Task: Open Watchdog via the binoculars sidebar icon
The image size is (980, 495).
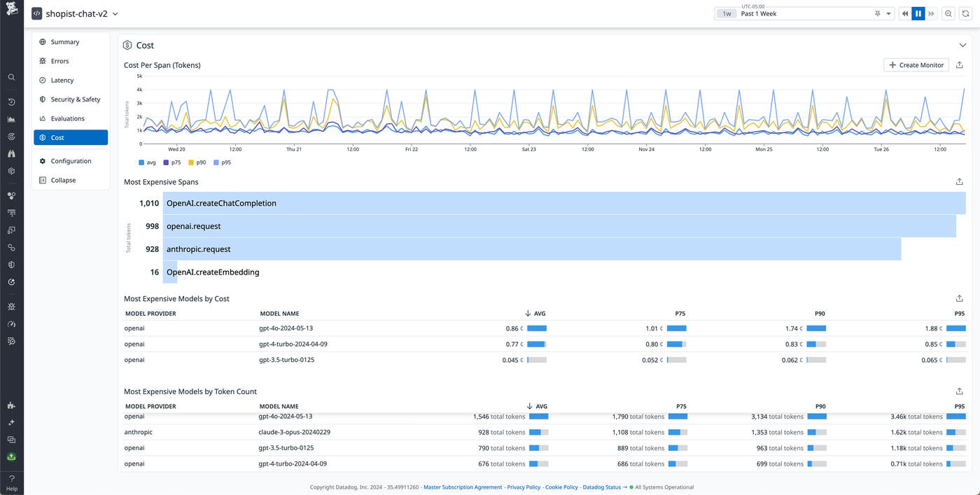Action: [10, 153]
